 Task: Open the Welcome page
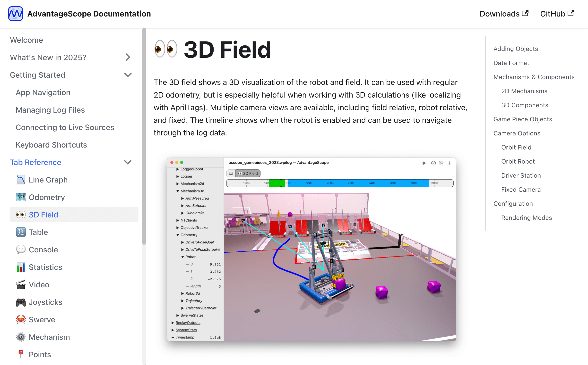(26, 40)
